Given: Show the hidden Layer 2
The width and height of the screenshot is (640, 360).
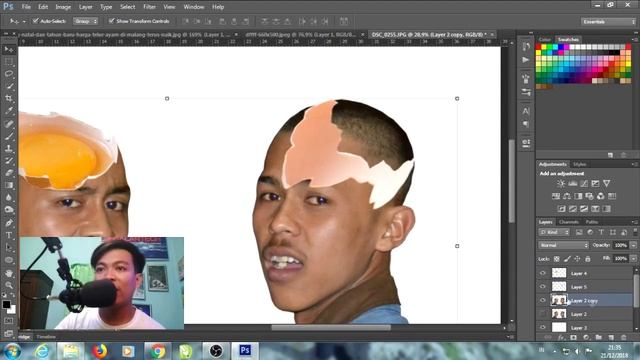Looking at the screenshot, I should tap(542, 314).
